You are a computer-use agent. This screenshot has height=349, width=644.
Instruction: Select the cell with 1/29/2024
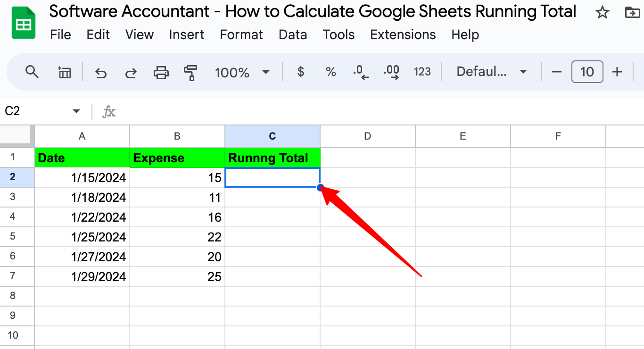pos(82,276)
